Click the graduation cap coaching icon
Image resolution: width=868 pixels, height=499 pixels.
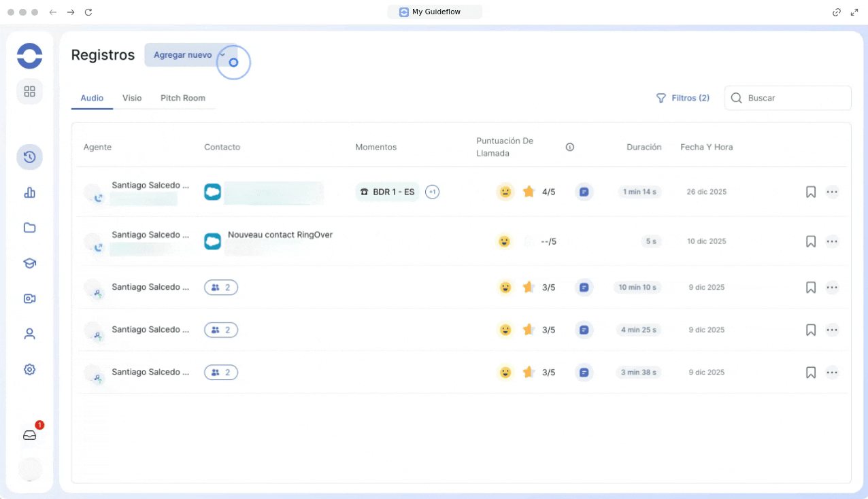[x=29, y=263]
